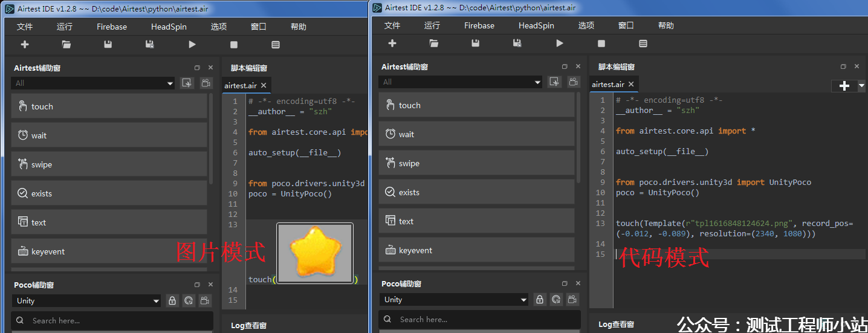Create a new script in right Airtest window toolbar
Viewport: 868px width, 333px height.
coord(392,44)
